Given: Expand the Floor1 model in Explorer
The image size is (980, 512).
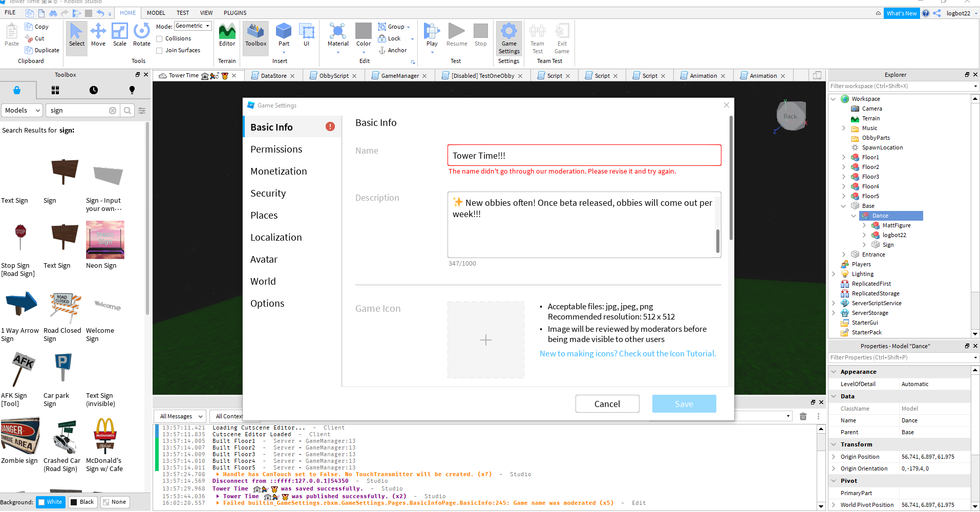Looking at the screenshot, I should (844, 157).
